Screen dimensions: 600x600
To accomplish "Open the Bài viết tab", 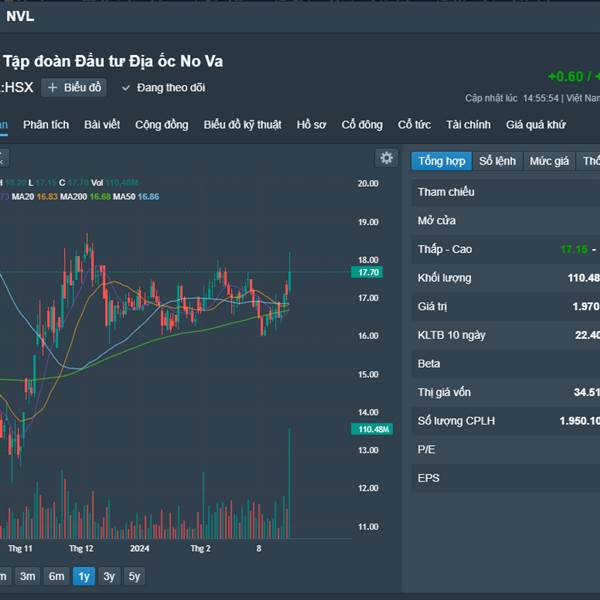I will (102, 125).
